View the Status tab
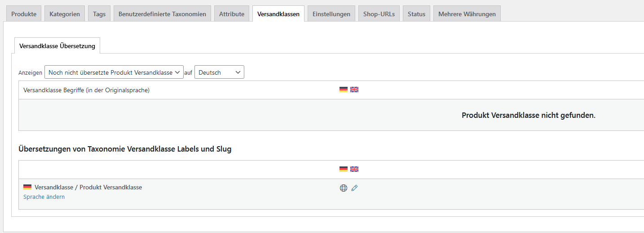Image resolution: width=644 pixels, height=233 pixels. [416, 14]
